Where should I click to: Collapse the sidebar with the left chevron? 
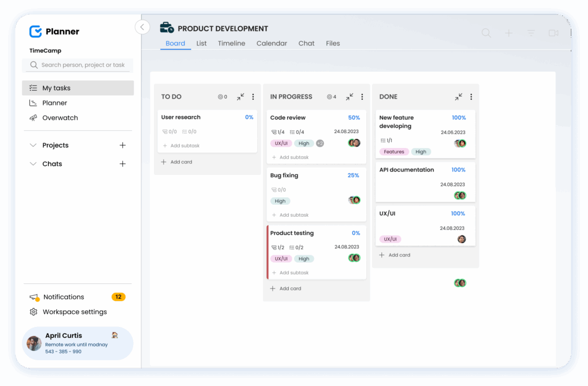click(142, 27)
